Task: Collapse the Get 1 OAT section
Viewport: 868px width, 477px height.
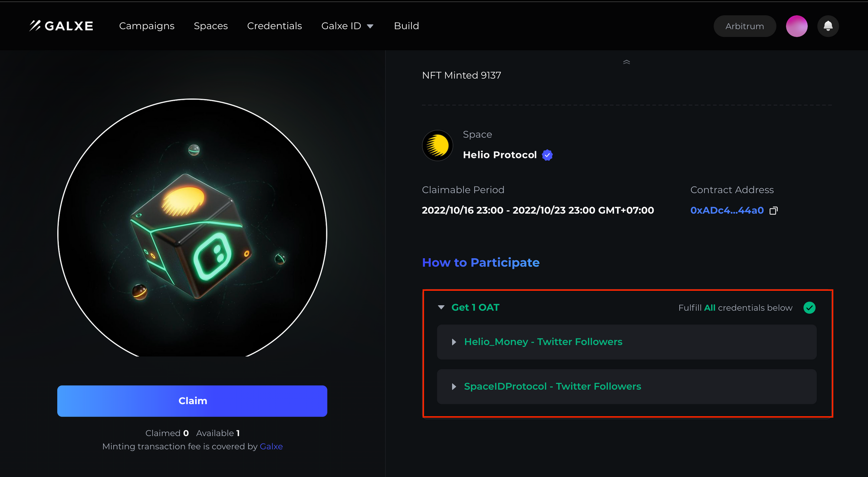Action: 441,307
